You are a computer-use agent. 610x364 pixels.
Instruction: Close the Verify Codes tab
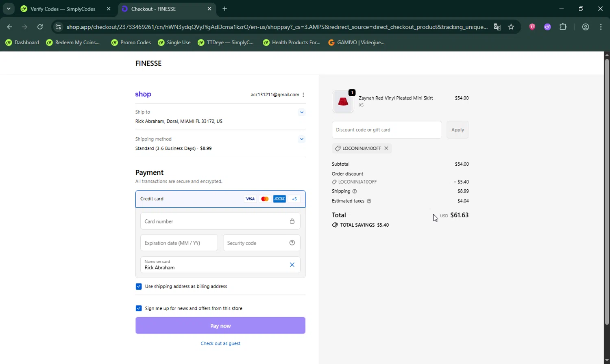109,9
